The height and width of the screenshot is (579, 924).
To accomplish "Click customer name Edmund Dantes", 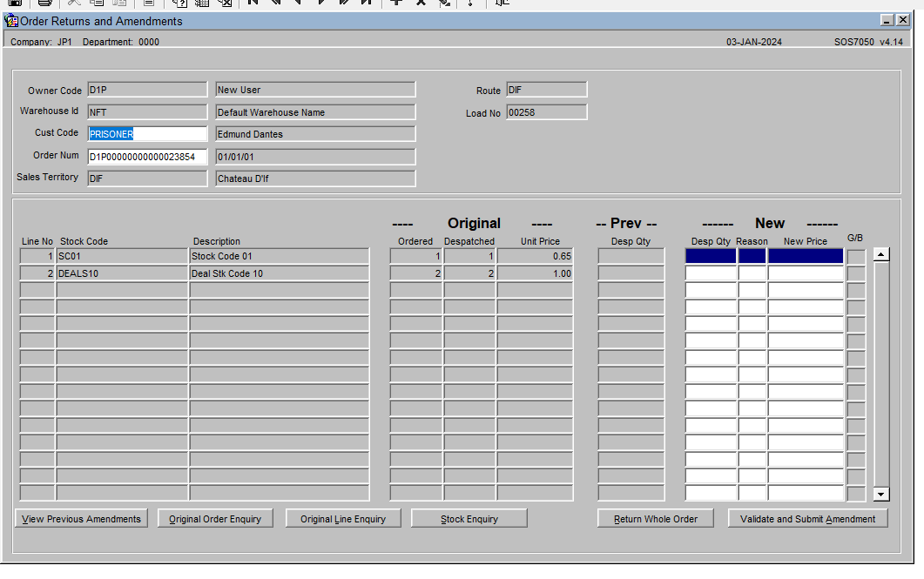I will 315,134.
